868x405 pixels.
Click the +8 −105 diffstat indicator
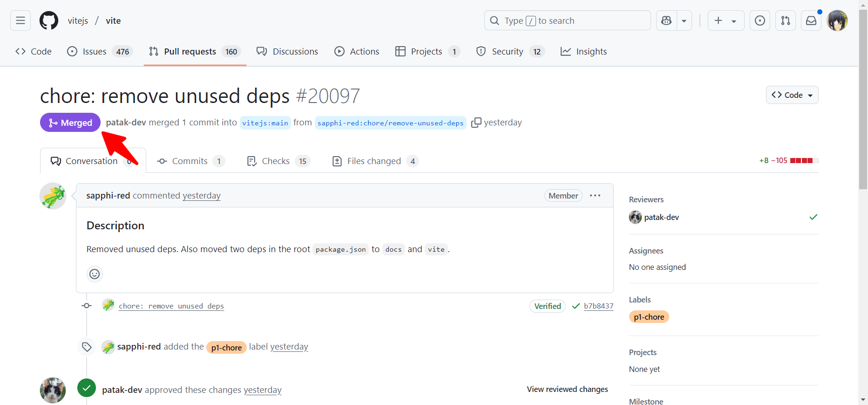[x=788, y=160]
